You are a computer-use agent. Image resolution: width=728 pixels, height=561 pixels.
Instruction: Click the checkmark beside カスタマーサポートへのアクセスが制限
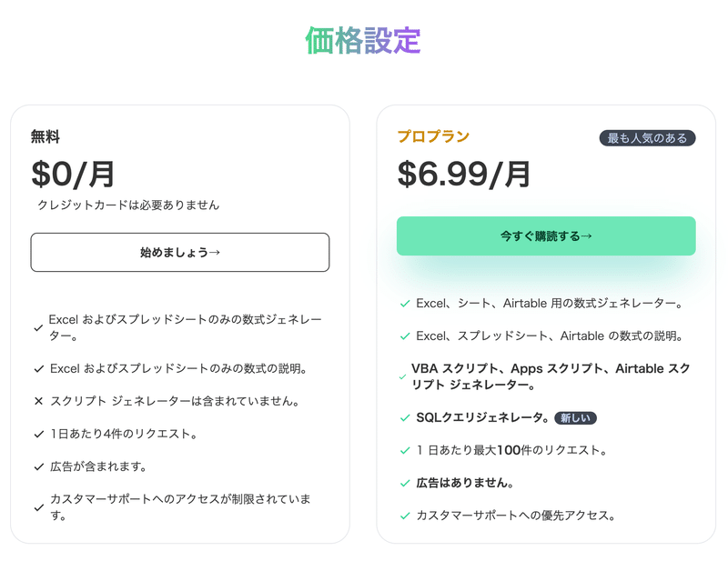tap(39, 507)
